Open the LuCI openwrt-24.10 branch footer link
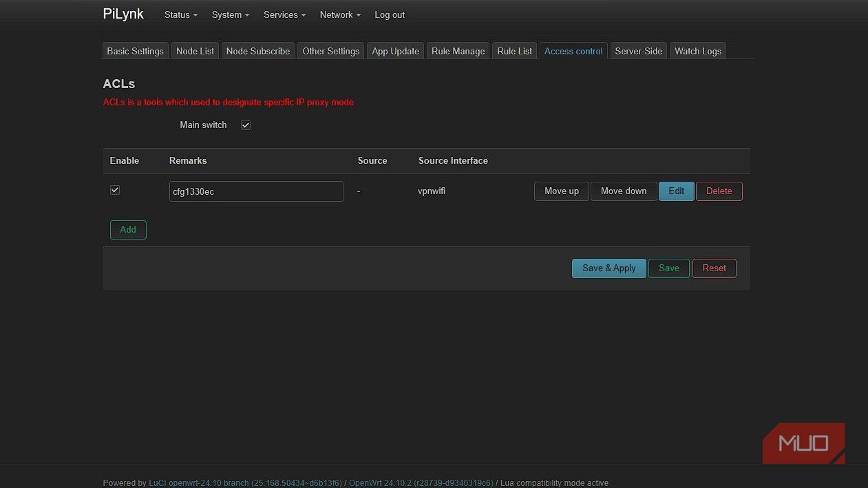 click(245, 483)
